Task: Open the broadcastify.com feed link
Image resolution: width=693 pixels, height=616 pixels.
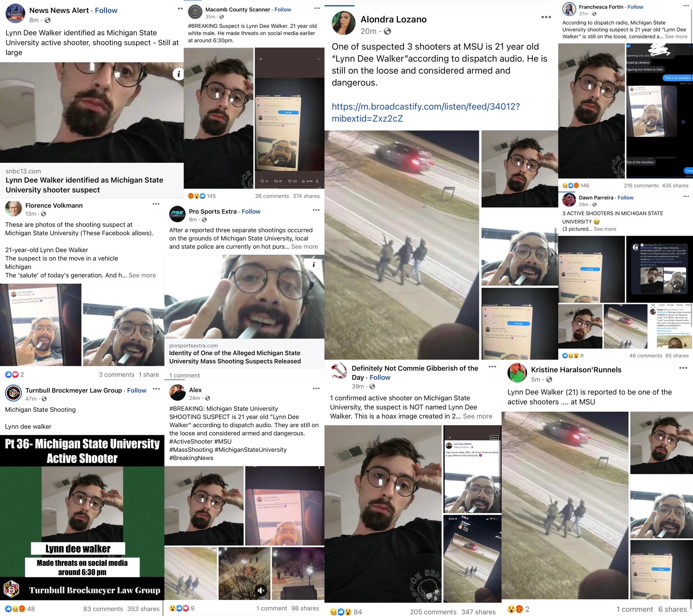Action: 425,113
